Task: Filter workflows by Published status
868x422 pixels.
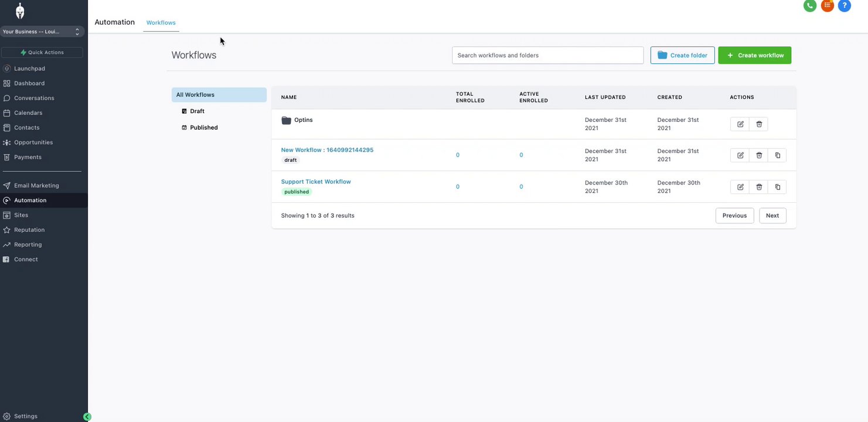Action: (203, 128)
